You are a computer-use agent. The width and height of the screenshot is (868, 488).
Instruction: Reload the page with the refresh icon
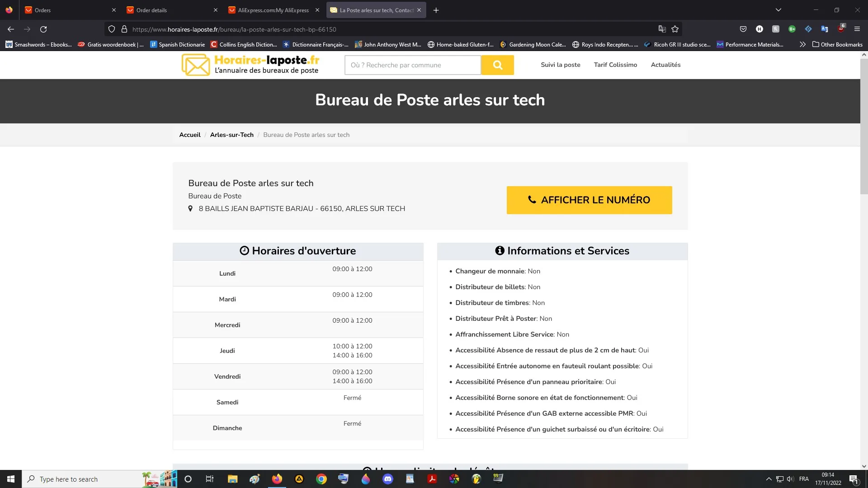[x=43, y=29]
